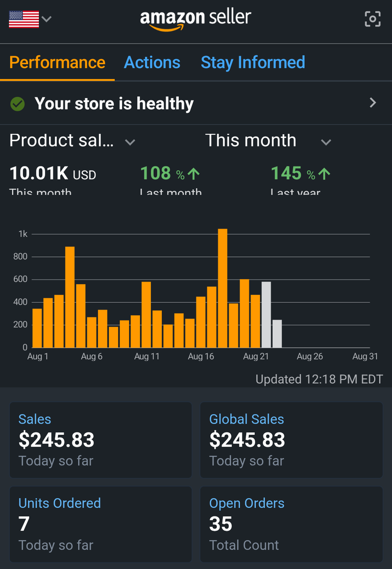392x569 pixels.
Task: Open the This month period dropdown
Action: [x=268, y=141]
